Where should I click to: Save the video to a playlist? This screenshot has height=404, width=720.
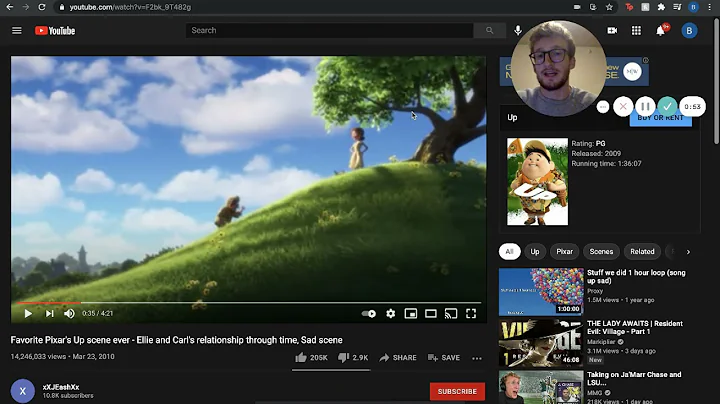(x=444, y=358)
